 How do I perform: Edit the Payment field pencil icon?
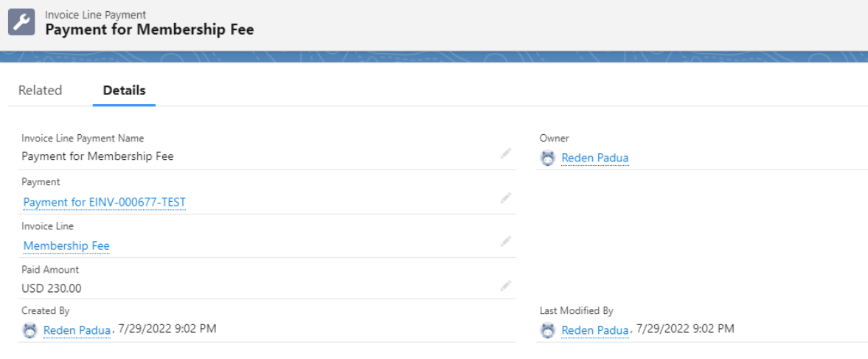click(505, 198)
